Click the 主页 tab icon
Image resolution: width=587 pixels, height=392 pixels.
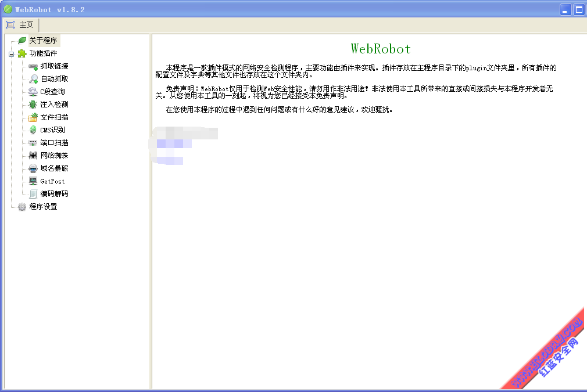coord(10,25)
